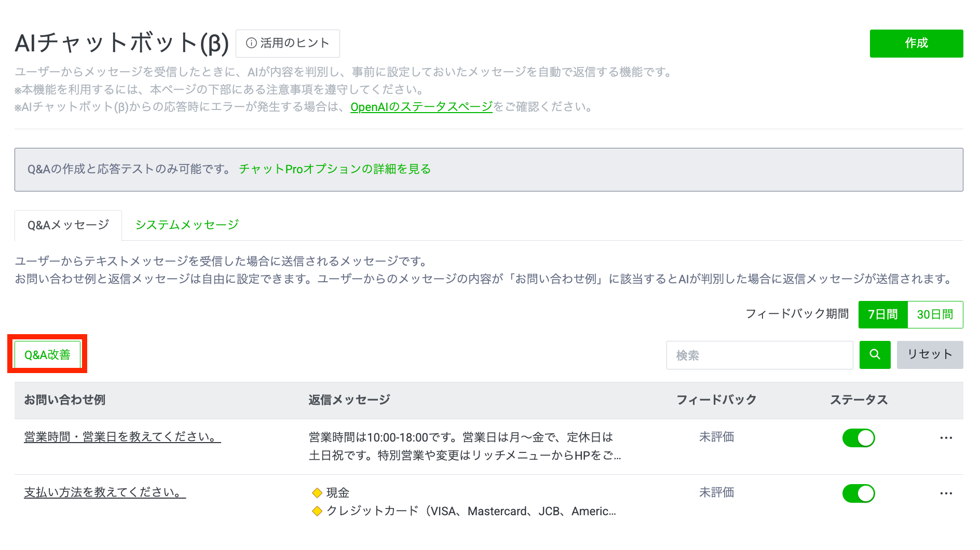Open the 支払い方法を教えてください question
Viewport: 980px width, 550px height.
(105, 492)
